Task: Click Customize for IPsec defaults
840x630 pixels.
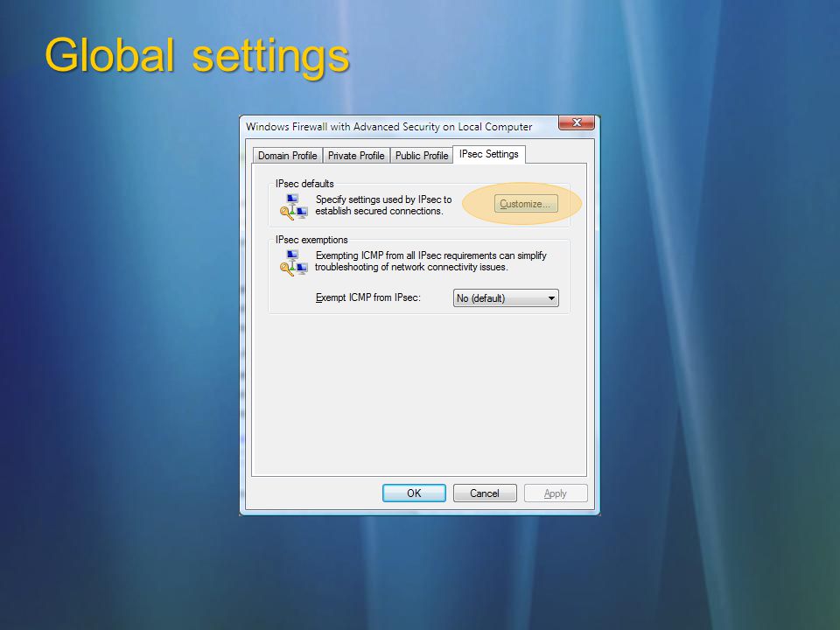Action: coord(526,204)
